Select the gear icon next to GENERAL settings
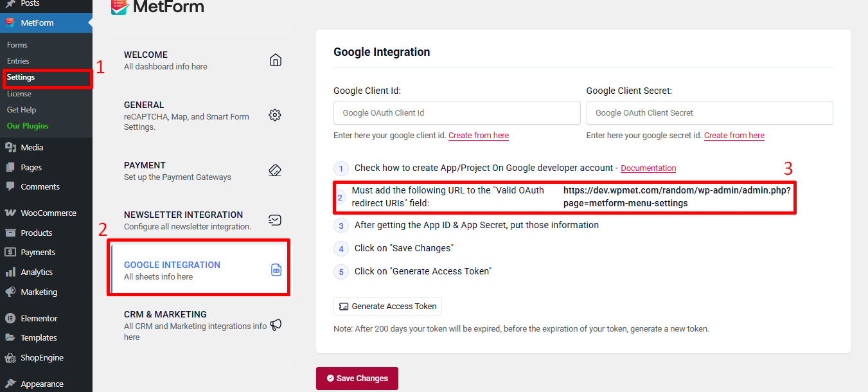Image resolution: width=868 pixels, height=392 pixels. click(275, 114)
